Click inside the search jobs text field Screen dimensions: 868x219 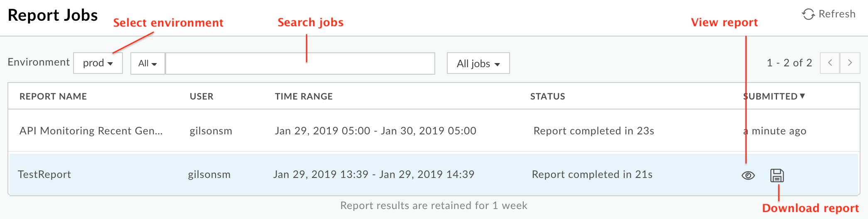pos(300,63)
